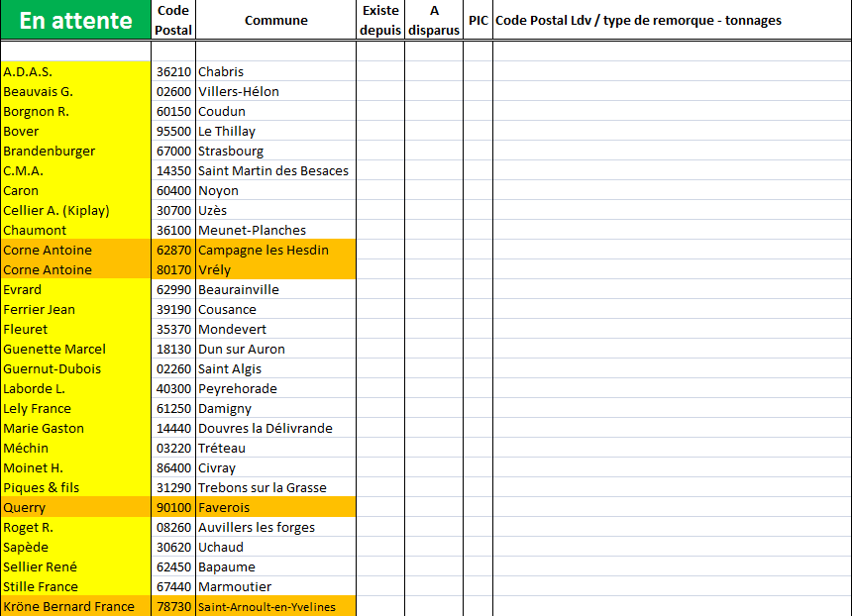Select the 'Brandenburger' cell
The image size is (852, 616).
(x=75, y=151)
